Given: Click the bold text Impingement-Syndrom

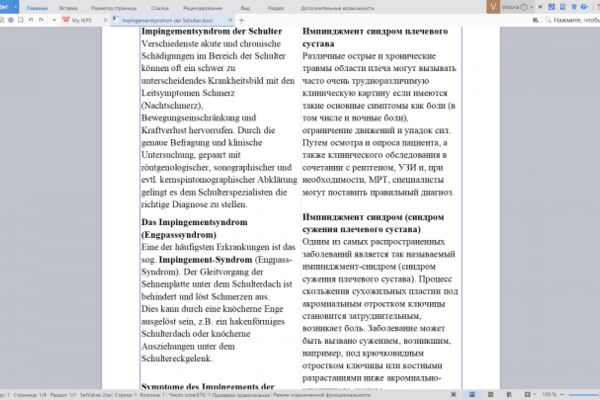Looking at the screenshot, I should [x=205, y=260].
